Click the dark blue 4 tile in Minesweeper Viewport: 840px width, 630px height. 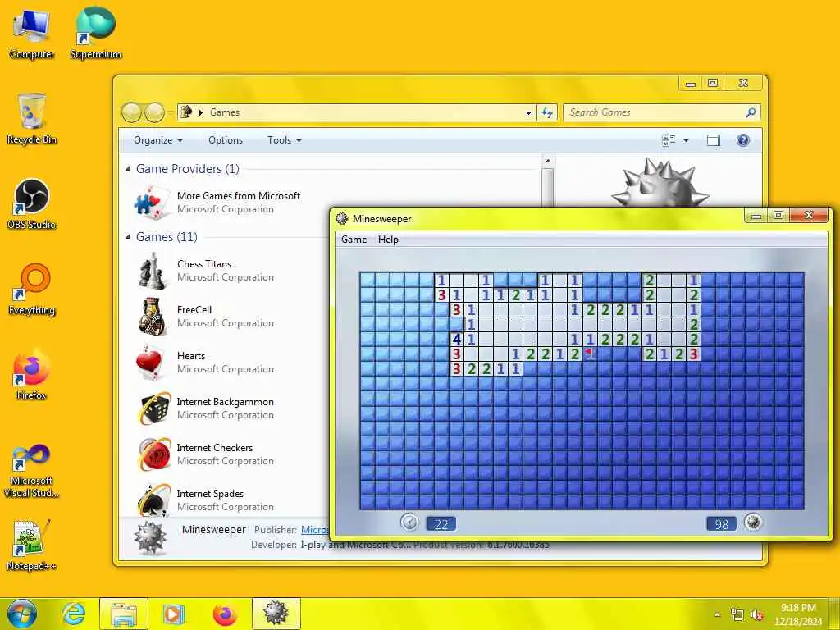pyautogui.click(x=456, y=339)
